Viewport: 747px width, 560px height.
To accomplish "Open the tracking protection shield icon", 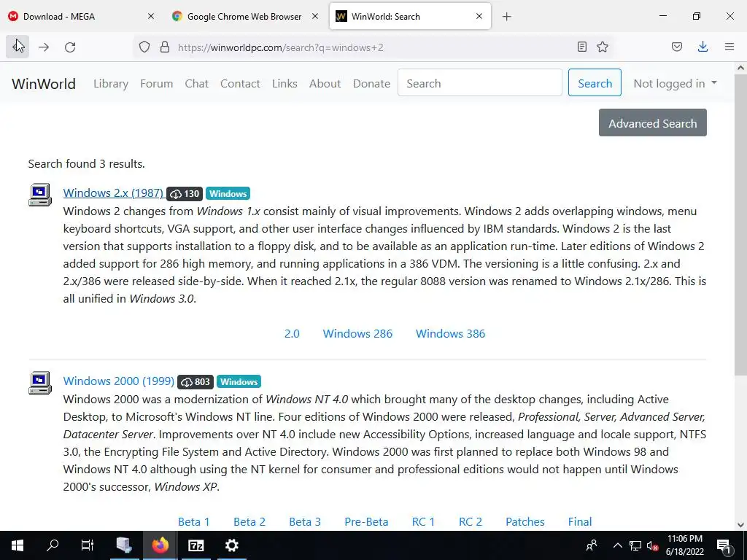I will tap(144, 47).
